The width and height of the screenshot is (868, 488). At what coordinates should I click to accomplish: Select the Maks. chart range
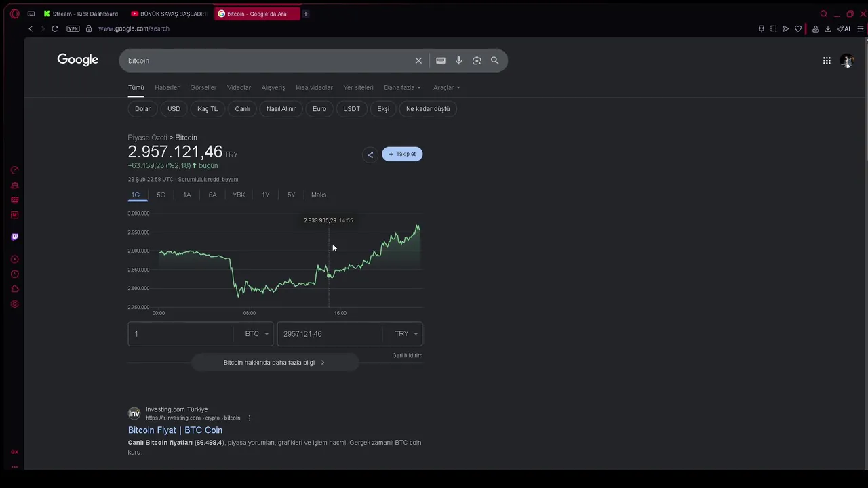tap(319, 195)
